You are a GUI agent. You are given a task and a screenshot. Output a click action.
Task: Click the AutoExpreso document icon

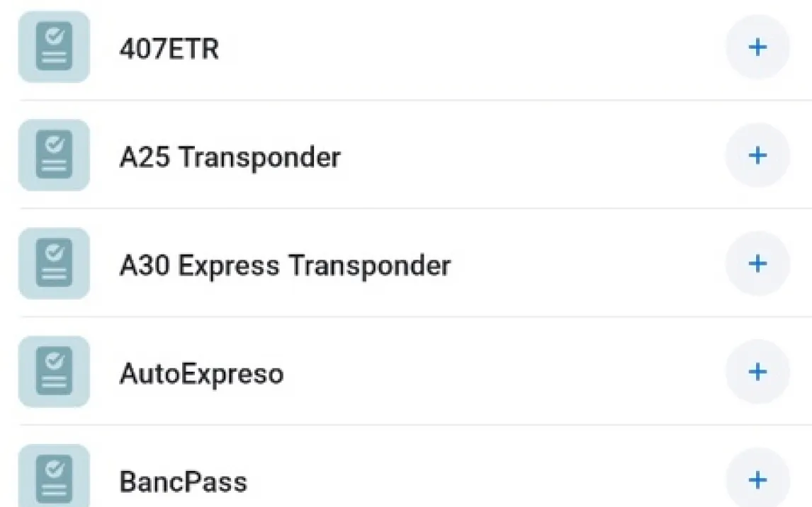[x=54, y=372]
